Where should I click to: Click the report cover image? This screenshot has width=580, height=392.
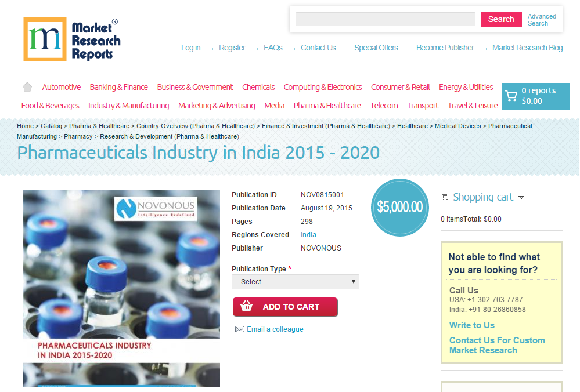(x=121, y=289)
